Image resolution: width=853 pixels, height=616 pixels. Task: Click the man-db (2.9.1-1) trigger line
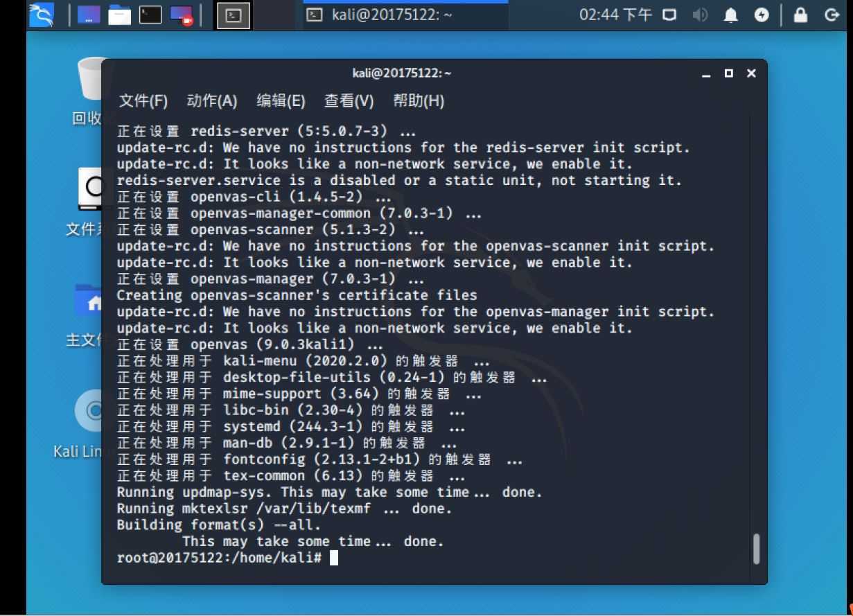pos(287,443)
